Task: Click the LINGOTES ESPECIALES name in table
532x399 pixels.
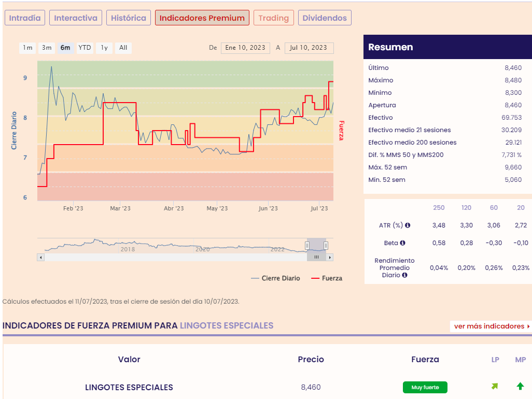Action: pos(129,387)
